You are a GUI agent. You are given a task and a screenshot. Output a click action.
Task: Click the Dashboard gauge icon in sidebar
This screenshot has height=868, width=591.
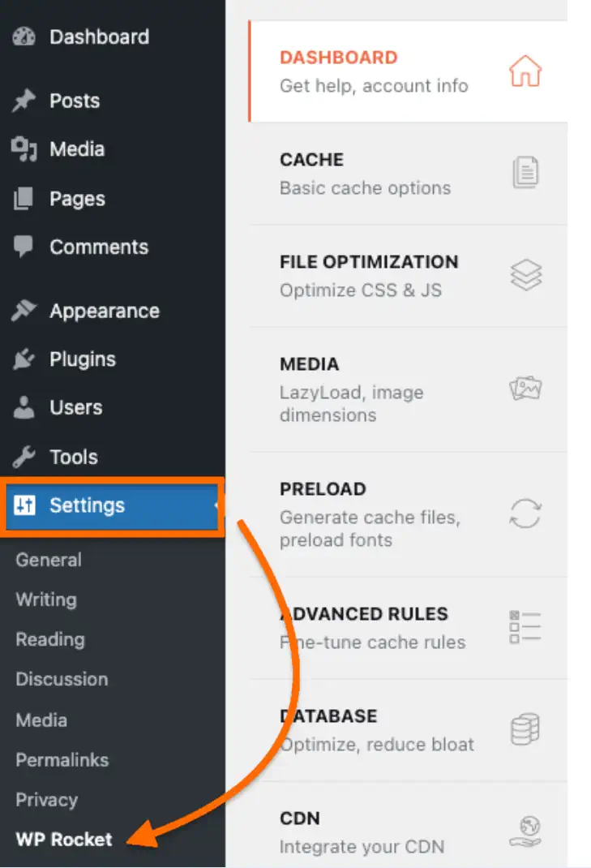(23, 36)
